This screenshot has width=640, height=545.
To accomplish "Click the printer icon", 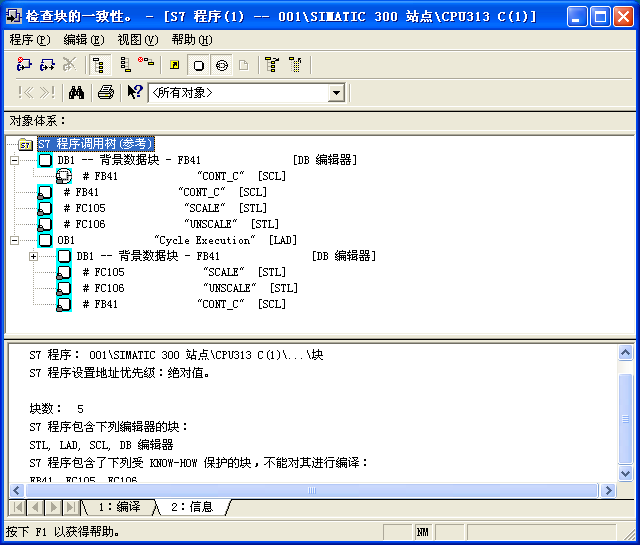I will point(106,93).
